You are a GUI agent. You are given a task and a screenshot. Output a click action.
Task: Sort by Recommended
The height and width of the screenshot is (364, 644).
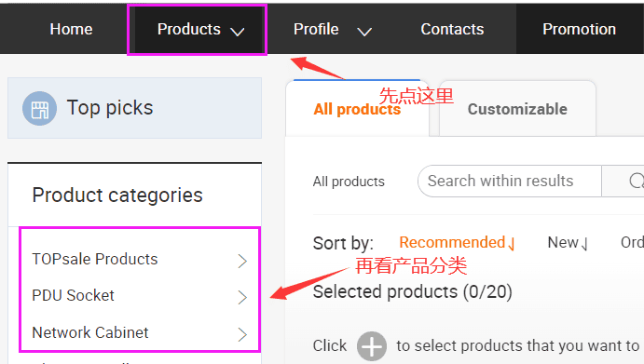452,243
